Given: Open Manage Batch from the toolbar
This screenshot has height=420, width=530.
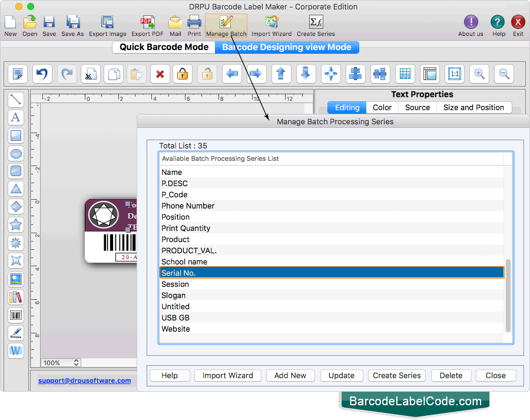Looking at the screenshot, I should [x=226, y=26].
